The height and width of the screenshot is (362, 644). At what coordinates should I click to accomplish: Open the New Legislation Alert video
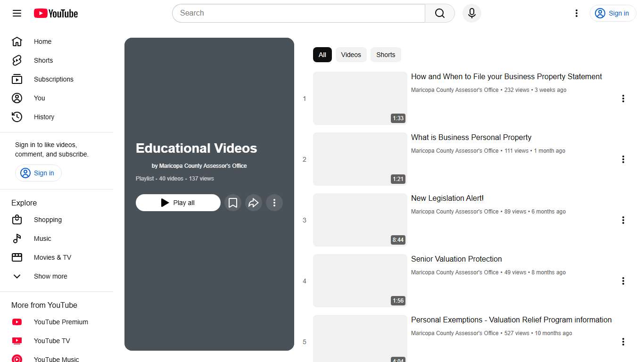pos(447,198)
